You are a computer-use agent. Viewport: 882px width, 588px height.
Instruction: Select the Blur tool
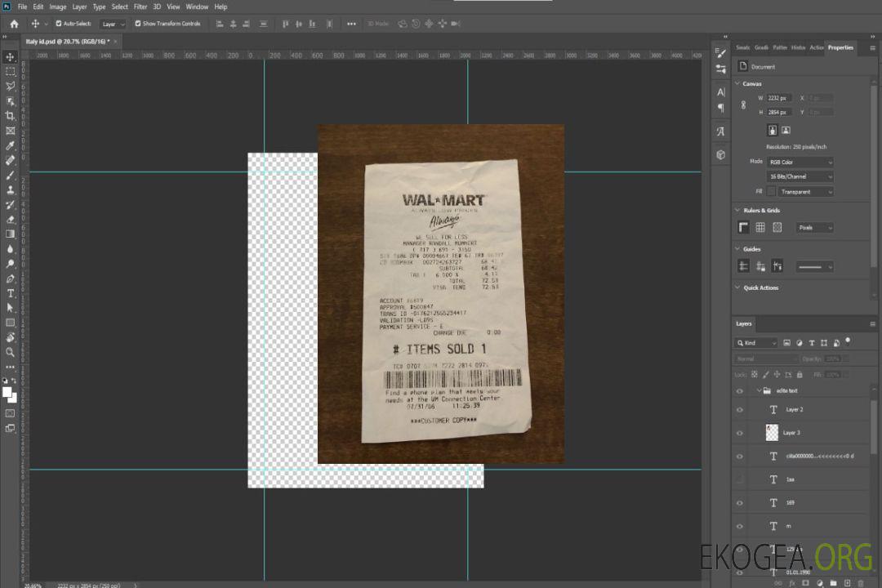(x=10, y=249)
